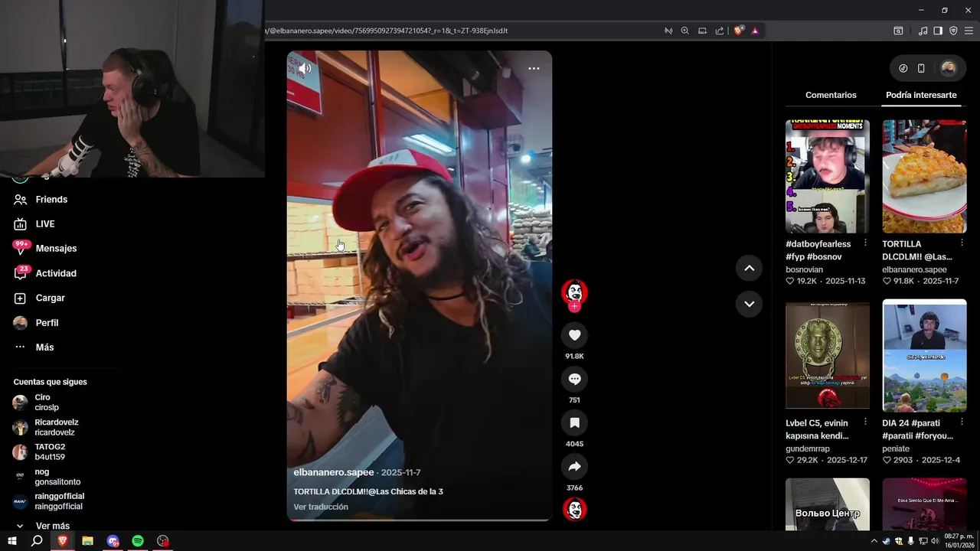Open Spotify from the taskbar
This screenshot has height=551, width=980.
(x=138, y=541)
